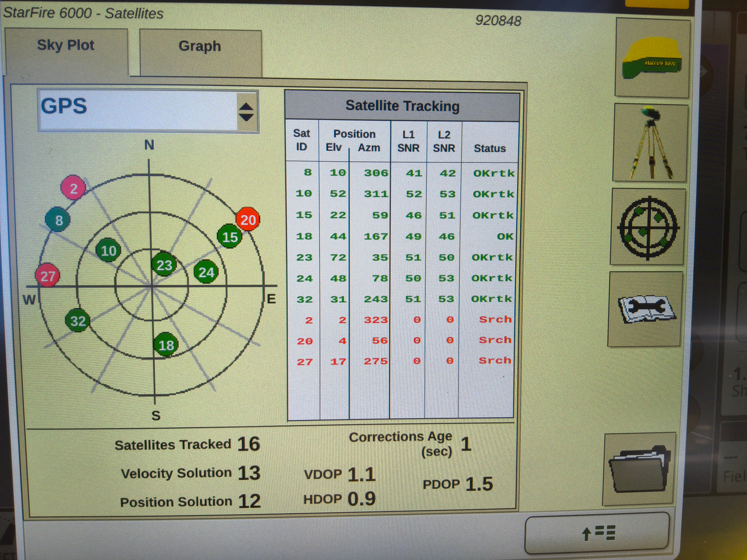Click azimuth 56 in satellite 20 row

[380, 340]
